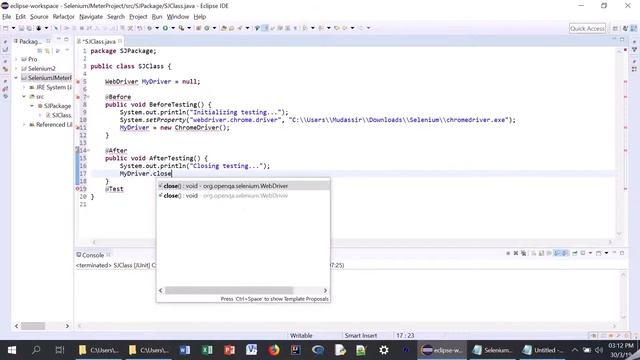Expand the JRE System Library node
Screen dimensions: 640x360
tap(24, 87)
